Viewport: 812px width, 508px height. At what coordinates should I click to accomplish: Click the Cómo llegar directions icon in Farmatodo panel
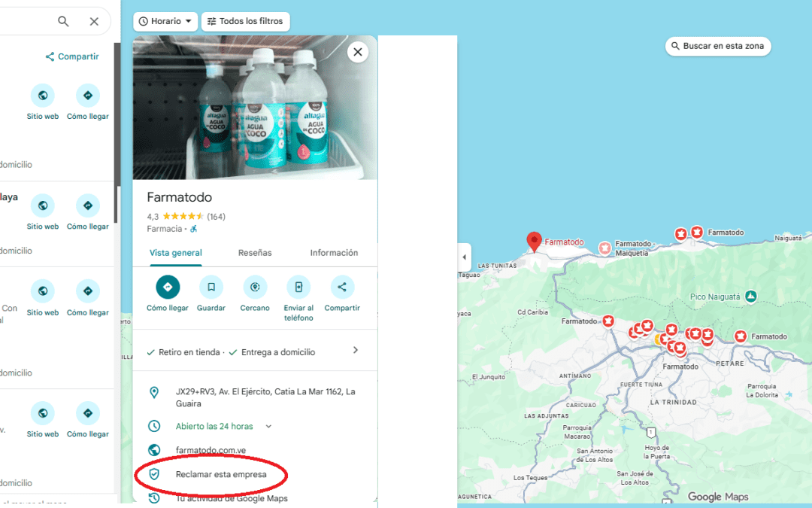click(168, 287)
